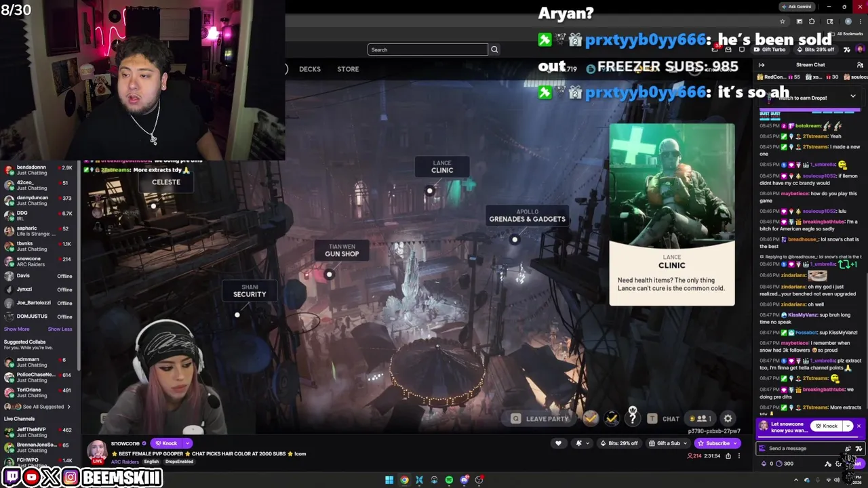The height and width of the screenshot is (488, 868).
Task: Open JeffTheMVP live channel
Action: (x=39, y=432)
